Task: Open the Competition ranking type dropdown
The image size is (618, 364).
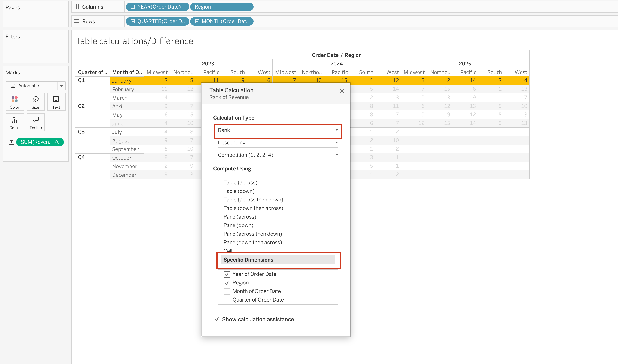Action: click(x=278, y=155)
